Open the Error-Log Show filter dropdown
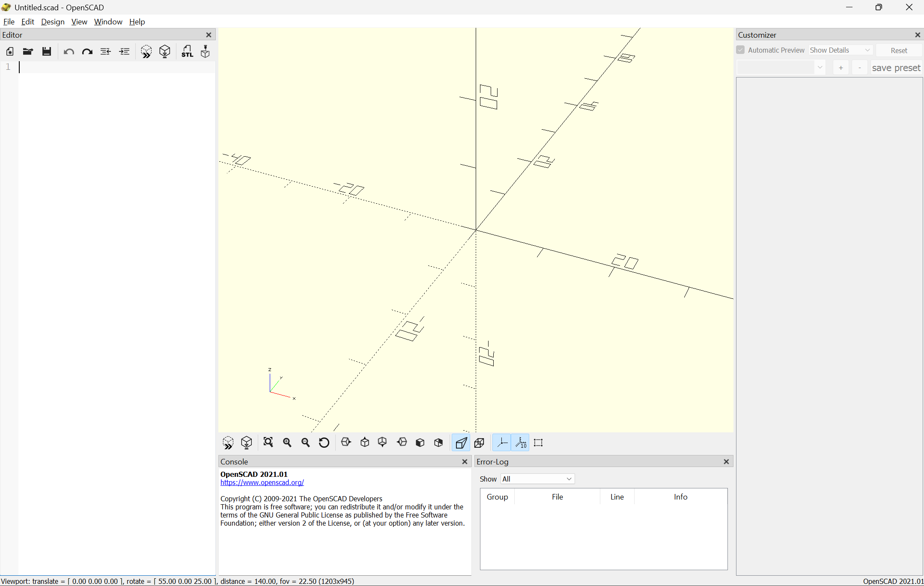This screenshot has width=924, height=586. 537,479
